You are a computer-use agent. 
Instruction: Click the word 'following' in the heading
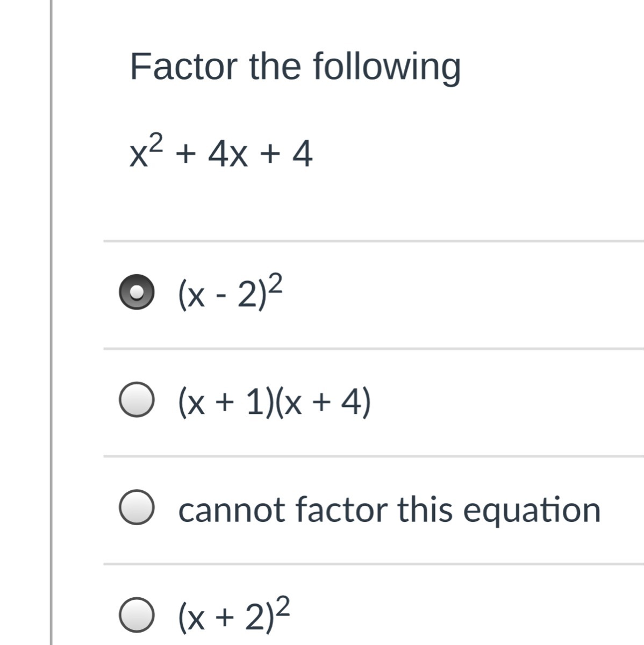pos(387,68)
